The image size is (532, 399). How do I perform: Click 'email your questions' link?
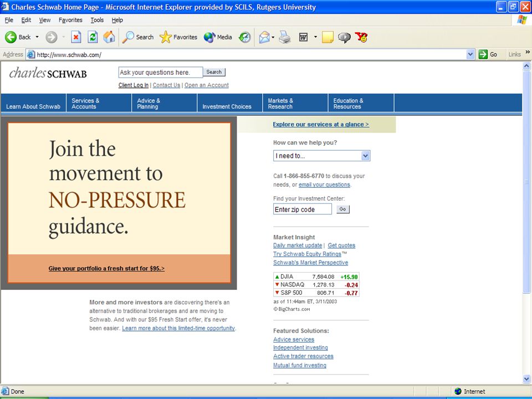click(324, 185)
